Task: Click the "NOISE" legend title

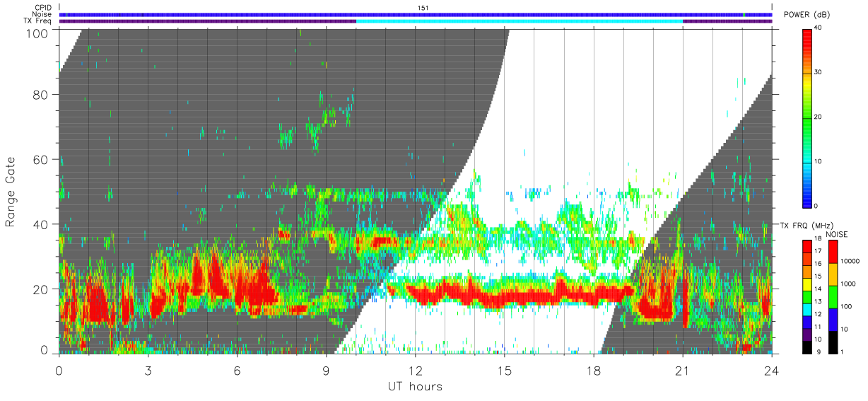Action: pos(836,234)
